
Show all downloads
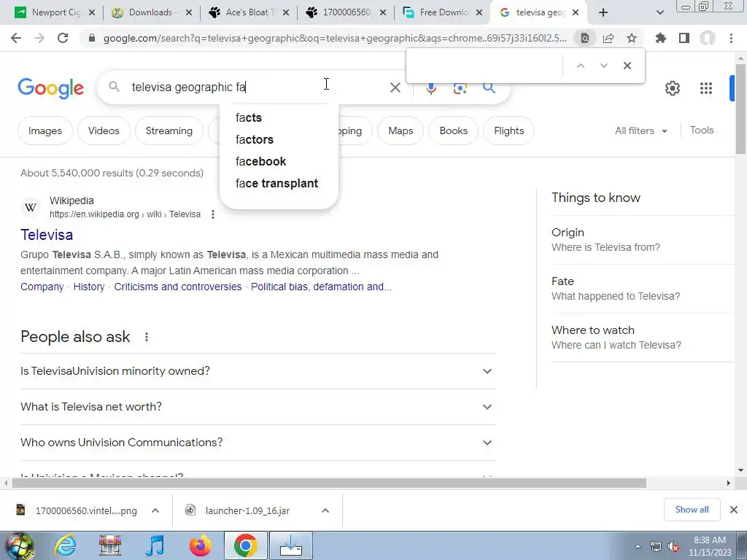[x=692, y=510]
